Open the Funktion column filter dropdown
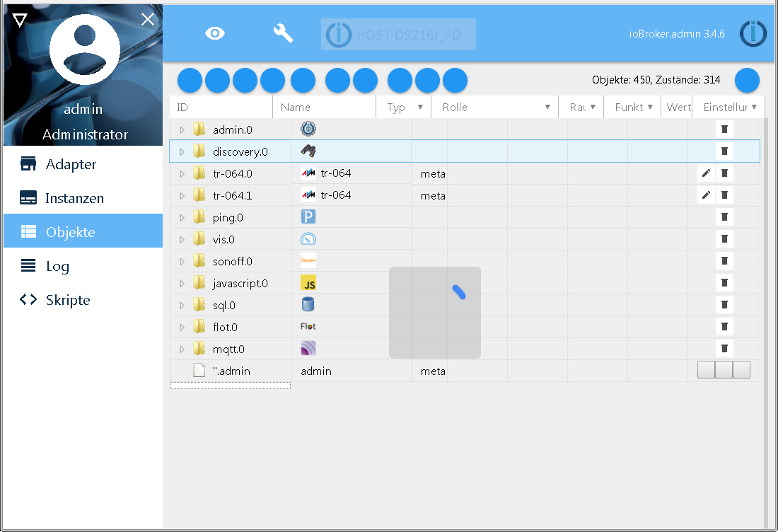 click(x=650, y=108)
